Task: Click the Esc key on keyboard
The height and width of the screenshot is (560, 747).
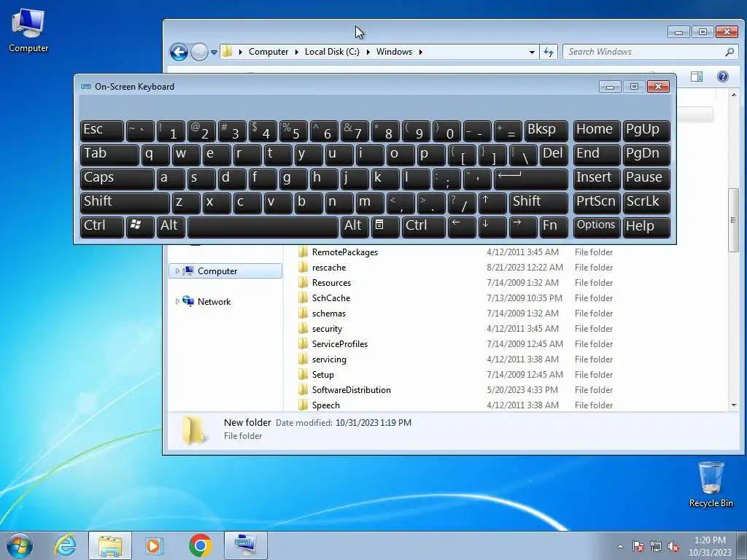Action: tap(101, 131)
